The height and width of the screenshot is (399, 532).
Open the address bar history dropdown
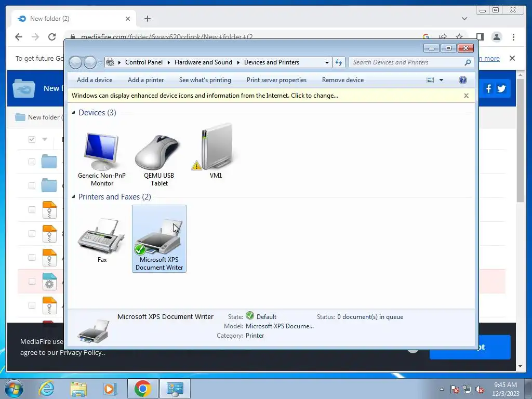click(327, 62)
